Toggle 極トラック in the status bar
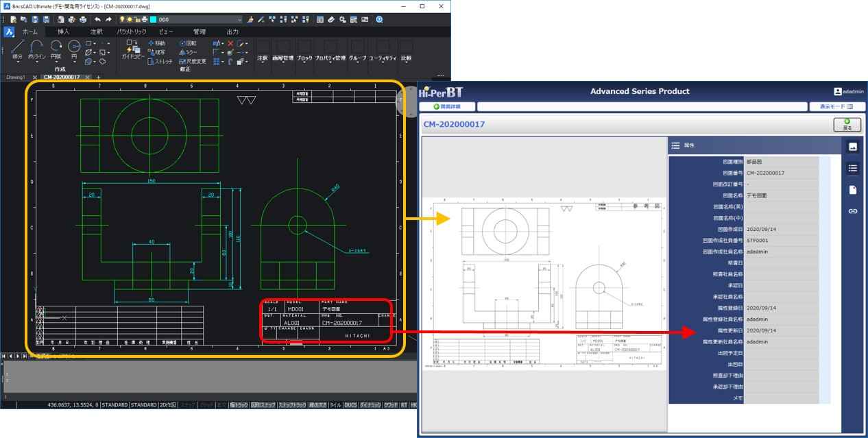The width and height of the screenshot is (868, 438). (238, 405)
